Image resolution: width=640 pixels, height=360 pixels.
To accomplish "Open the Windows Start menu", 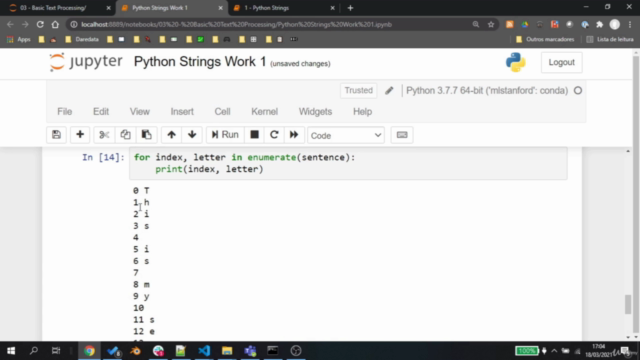I will [11, 351].
